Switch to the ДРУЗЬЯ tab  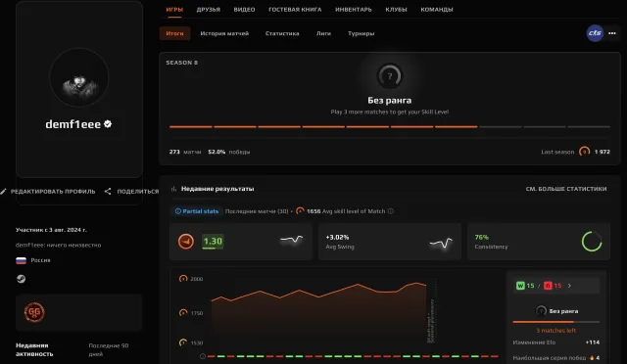pos(209,9)
